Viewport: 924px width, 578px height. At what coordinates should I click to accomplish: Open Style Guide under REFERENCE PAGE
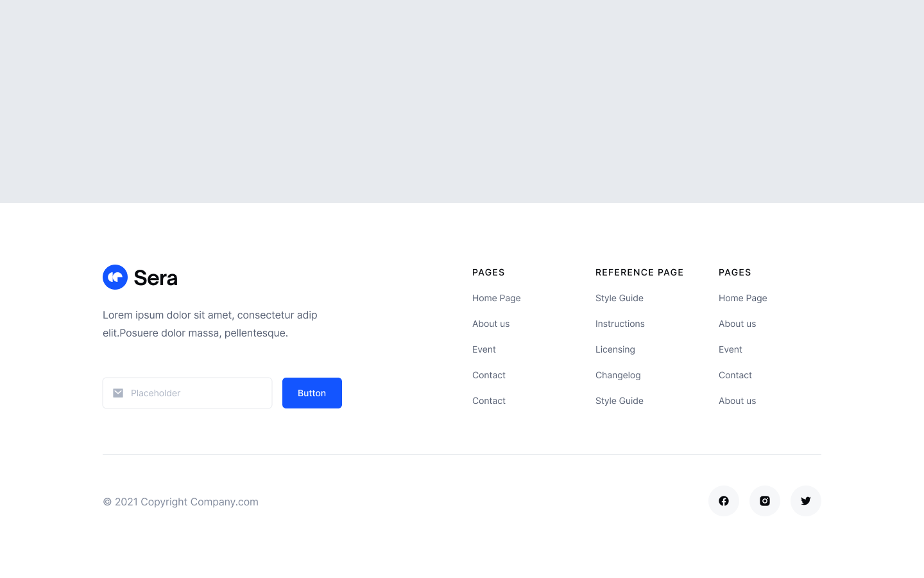point(619,298)
